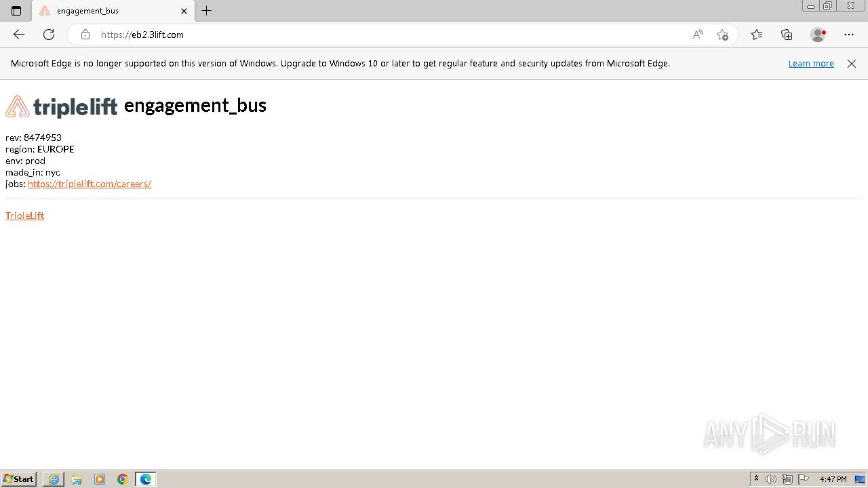Image resolution: width=868 pixels, height=488 pixels.
Task: Open File Explorer from taskbar
Action: pyautogui.click(x=77, y=479)
